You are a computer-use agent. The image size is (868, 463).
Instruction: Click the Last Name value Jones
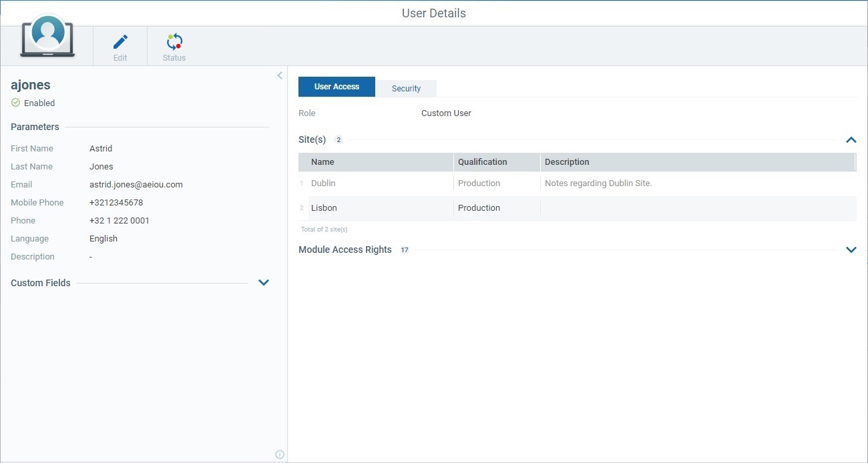point(101,167)
